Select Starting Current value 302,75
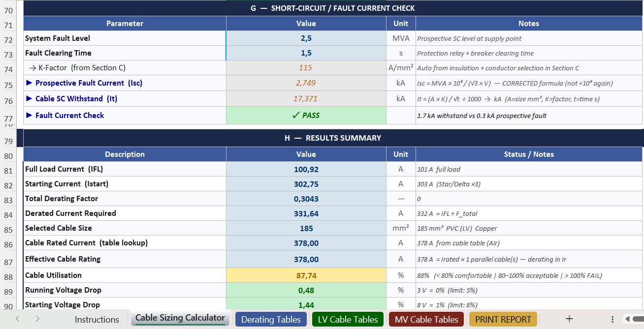The width and height of the screenshot is (644, 329). click(x=306, y=184)
